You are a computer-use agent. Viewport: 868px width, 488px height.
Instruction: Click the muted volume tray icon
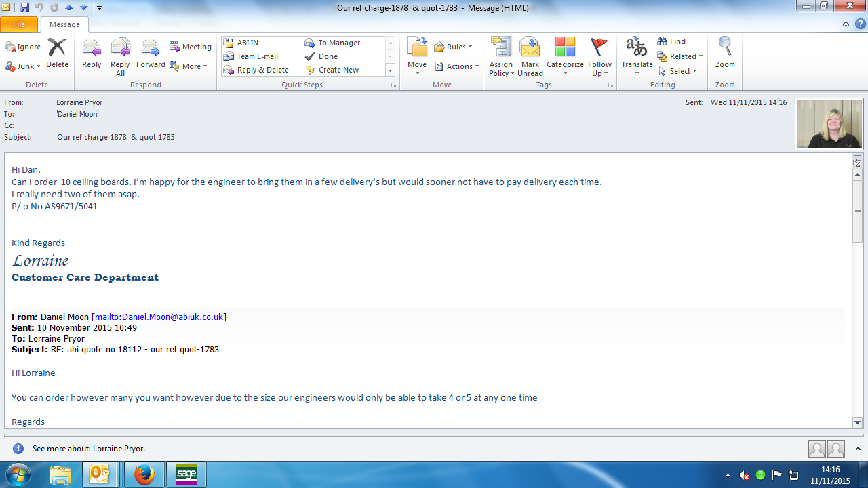[745, 475]
